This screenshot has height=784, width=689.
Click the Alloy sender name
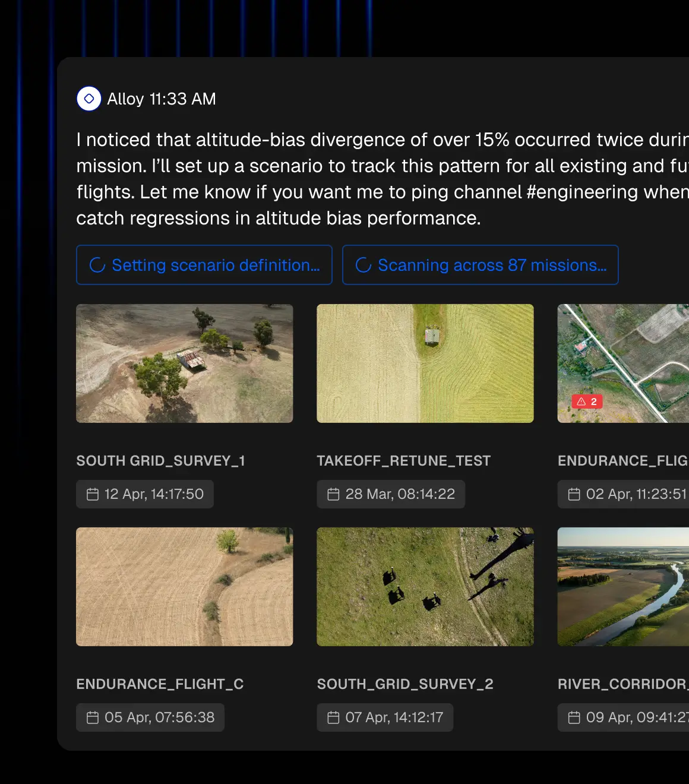125,99
